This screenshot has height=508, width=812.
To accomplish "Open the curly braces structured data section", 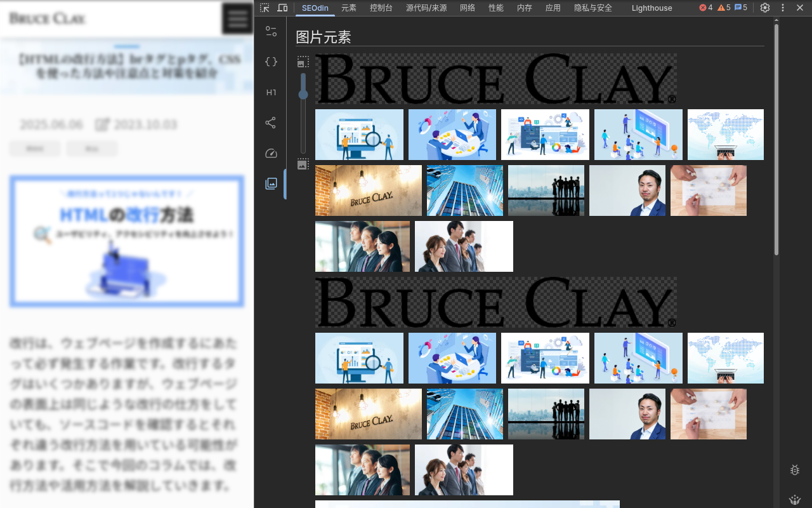I will pyautogui.click(x=272, y=62).
